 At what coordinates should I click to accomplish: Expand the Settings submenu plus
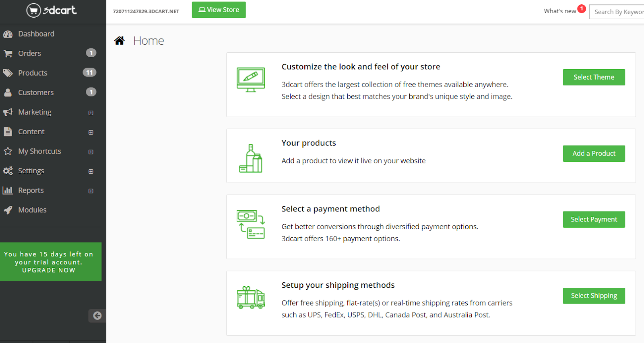91,171
